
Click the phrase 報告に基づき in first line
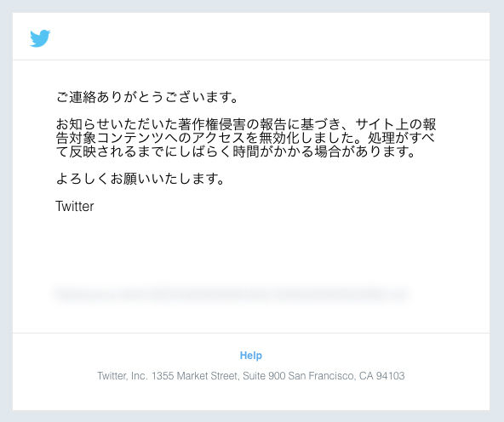click(301, 124)
